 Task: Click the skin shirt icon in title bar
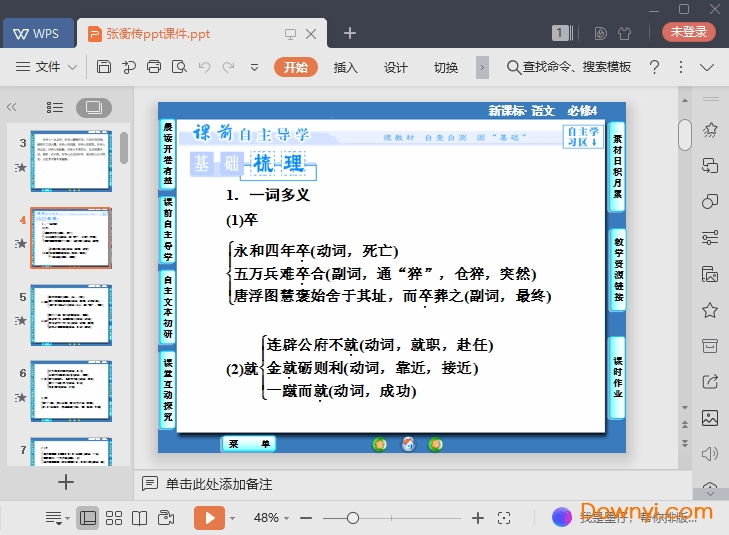pyautogui.click(x=624, y=33)
